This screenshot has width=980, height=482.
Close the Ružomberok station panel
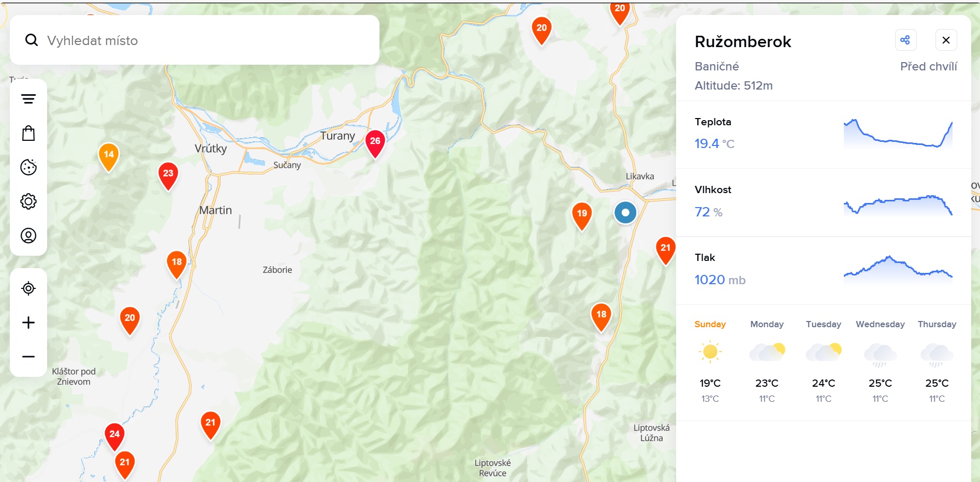946,40
